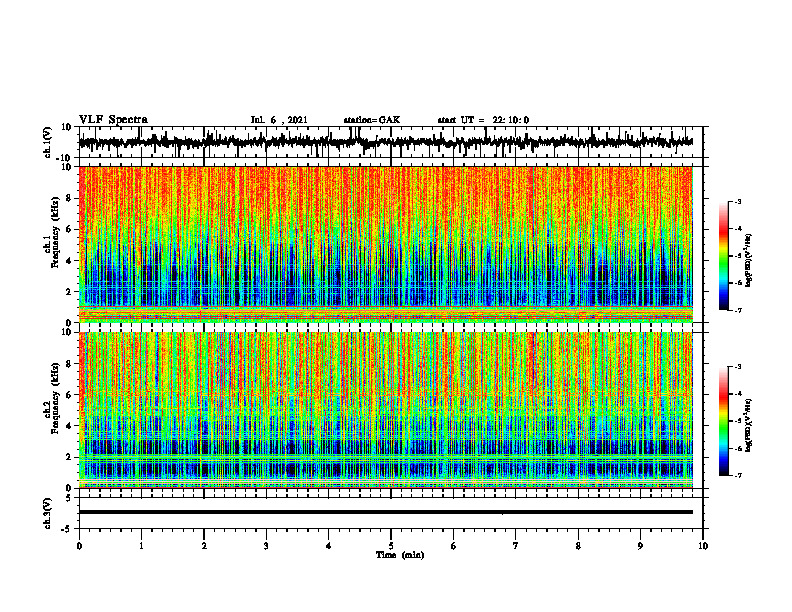Click inside the ch.1 spectrogram panel
Image resolution: width=792 pixels, height=612 pixels.
coord(386,244)
